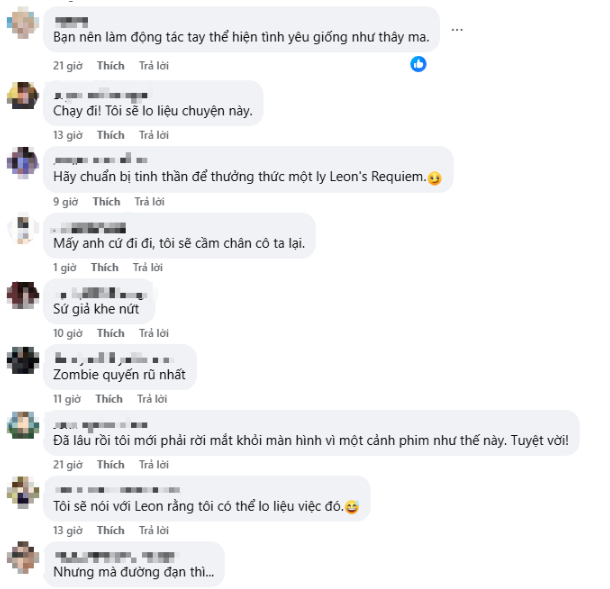Reply to the 'Tuyệt vời!' comment
Screen dimensions: 610x589
(154, 464)
